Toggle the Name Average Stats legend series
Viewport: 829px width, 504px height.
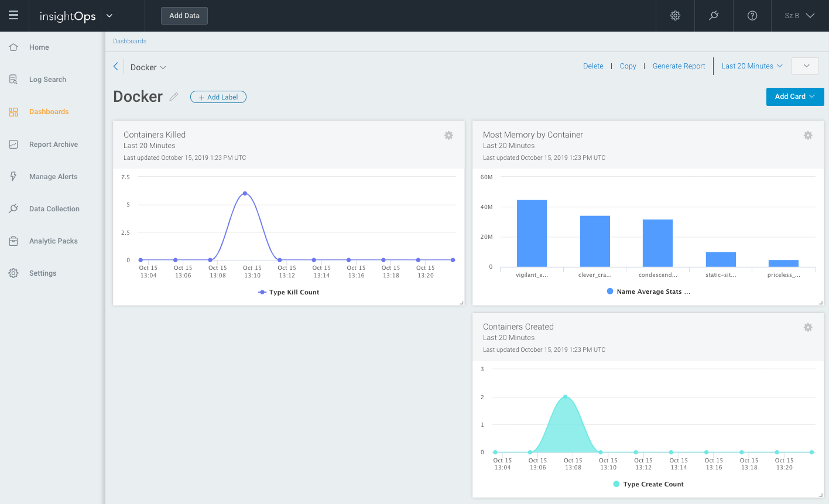click(648, 292)
